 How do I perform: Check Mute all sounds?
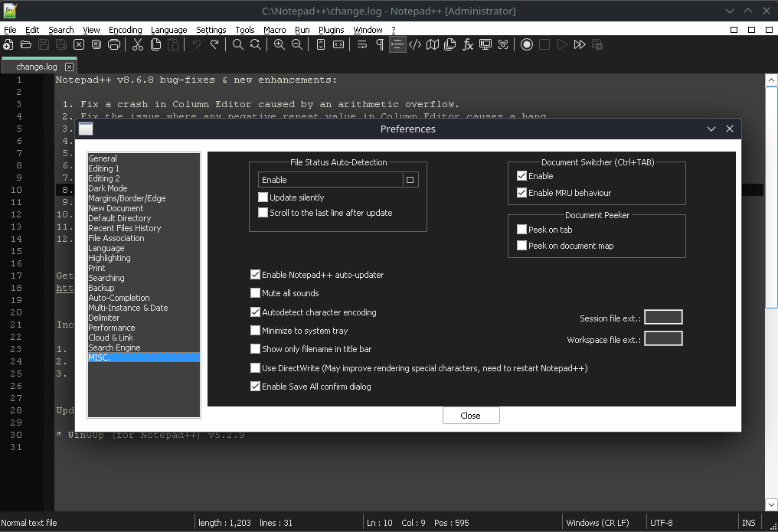click(255, 293)
